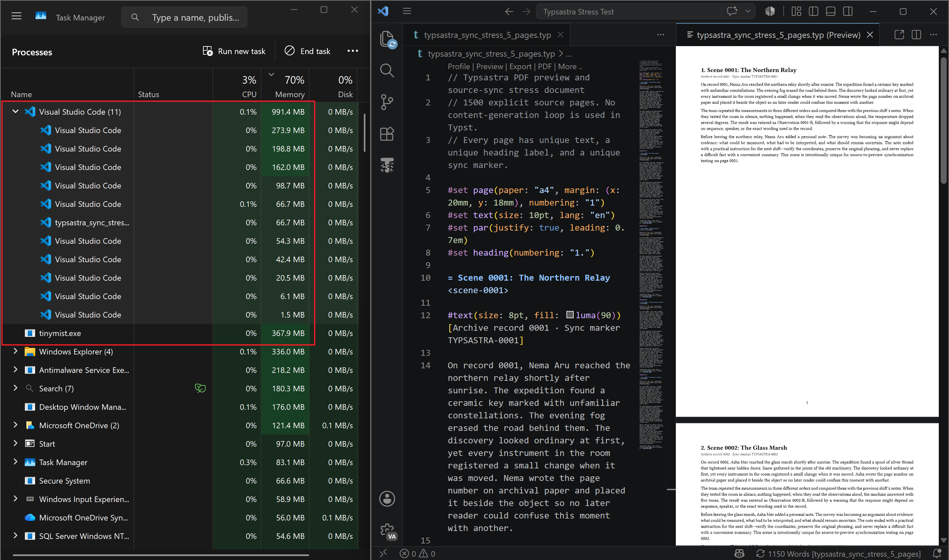Image resolution: width=949 pixels, height=560 pixels.
Task: Open VS Code application hamburger menu
Action: click(407, 11)
